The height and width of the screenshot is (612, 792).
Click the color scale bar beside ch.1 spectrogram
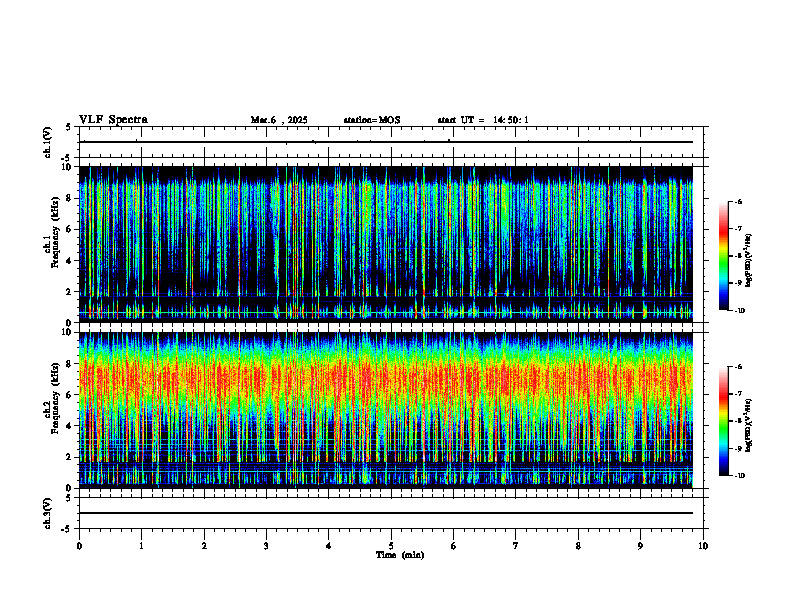(723, 256)
